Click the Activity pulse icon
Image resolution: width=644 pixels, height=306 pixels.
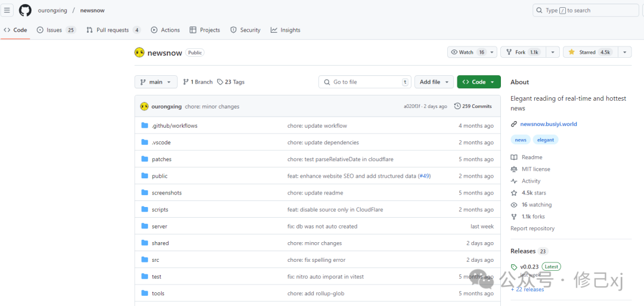[514, 181]
